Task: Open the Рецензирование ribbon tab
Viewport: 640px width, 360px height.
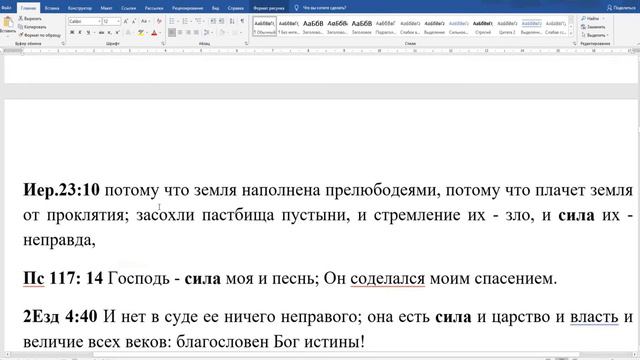Action: coord(187,8)
